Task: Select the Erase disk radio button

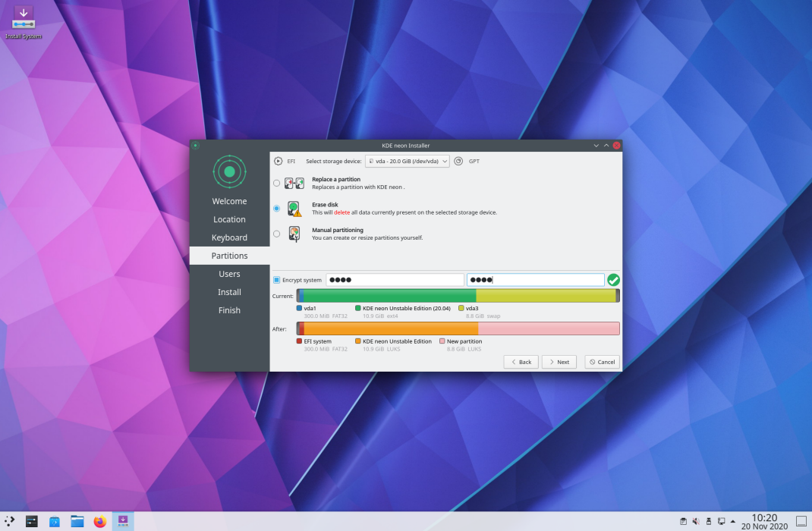Action: click(276, 209)
